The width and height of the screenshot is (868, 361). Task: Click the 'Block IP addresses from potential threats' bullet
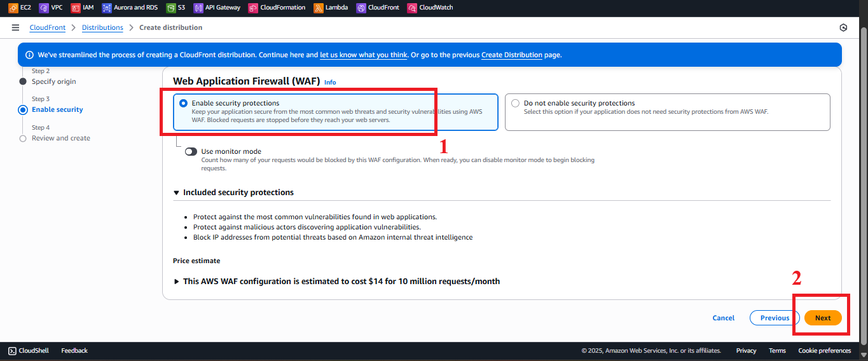[333, 237]
